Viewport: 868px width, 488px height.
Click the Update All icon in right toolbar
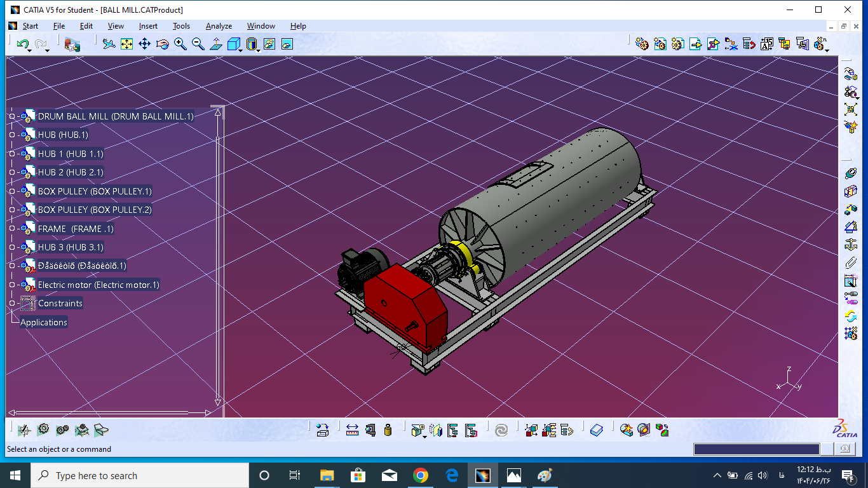[x=851, y=316]
